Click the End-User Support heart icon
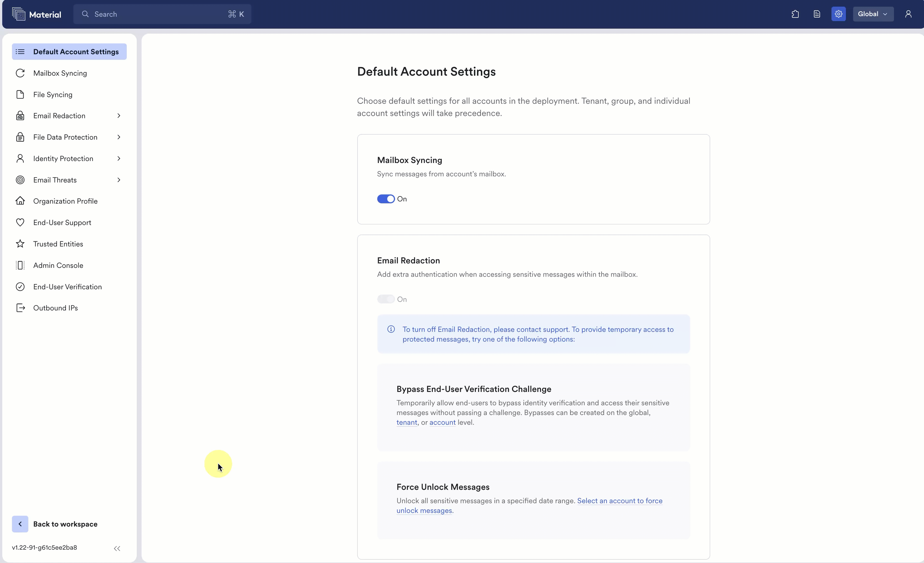This screenshot has width=924, height=563. point(20,223)
